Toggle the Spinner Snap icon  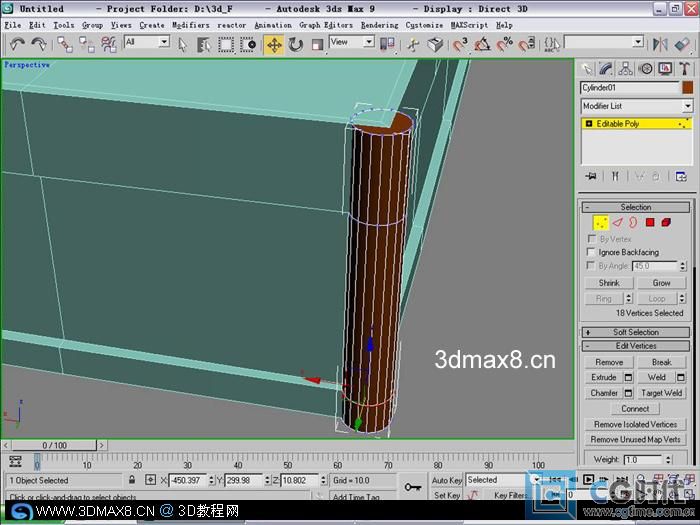click(x=527, y=45)
